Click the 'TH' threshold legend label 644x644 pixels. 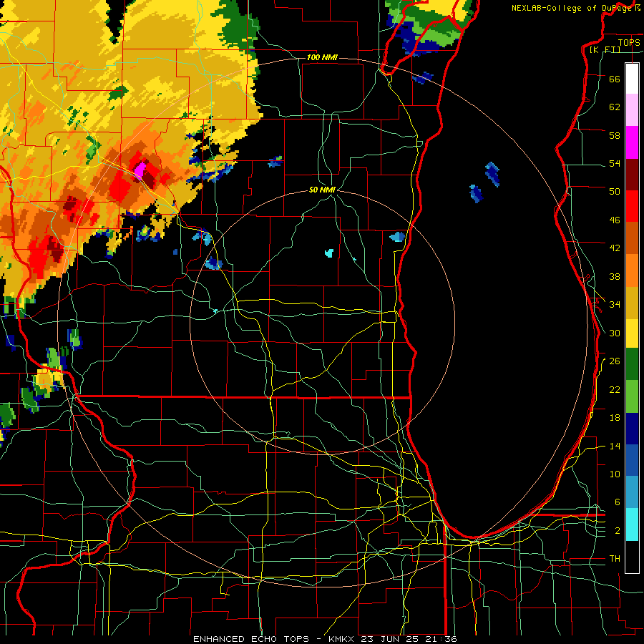[615, 559]
